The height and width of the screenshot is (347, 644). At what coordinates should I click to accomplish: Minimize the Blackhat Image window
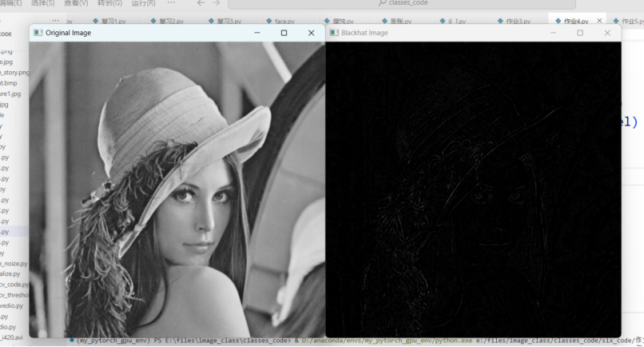click(x=553, y=33)
